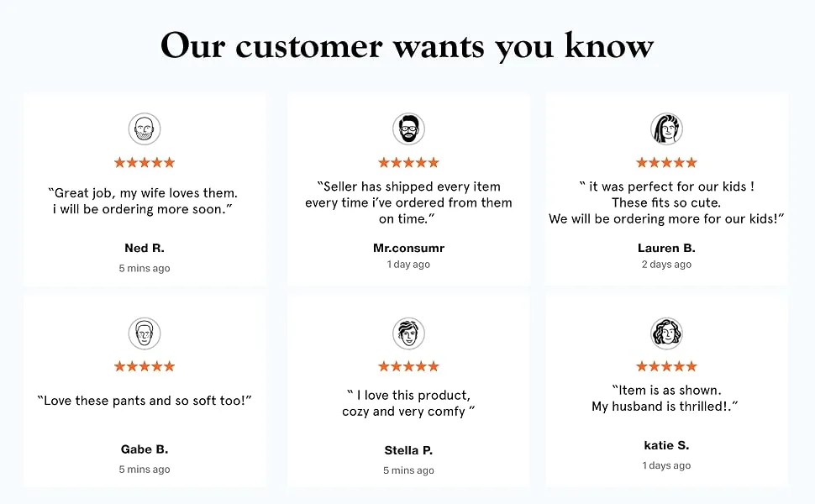815x504 pixels.
Task: Open the Lauren B. reviewer name
Action: click(x=666, y=248)
